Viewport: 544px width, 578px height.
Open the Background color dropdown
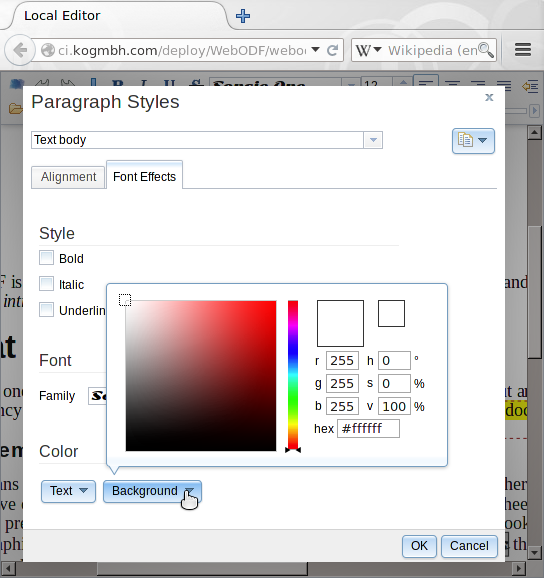tap(152, 491)
